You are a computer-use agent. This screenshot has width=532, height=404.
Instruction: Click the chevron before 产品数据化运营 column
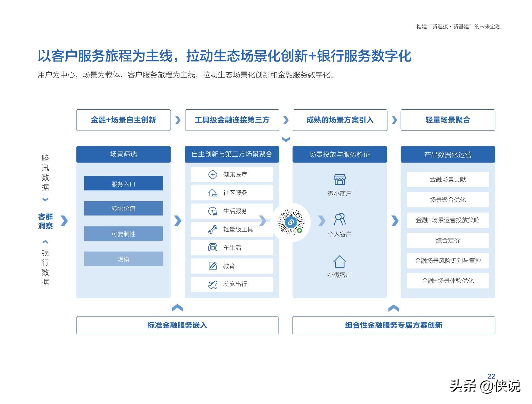395,221
